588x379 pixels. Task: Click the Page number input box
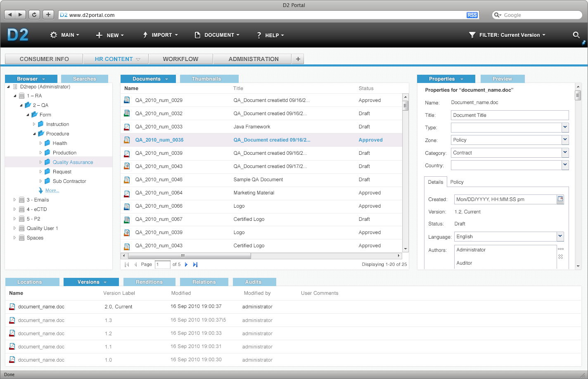(163, 264)
